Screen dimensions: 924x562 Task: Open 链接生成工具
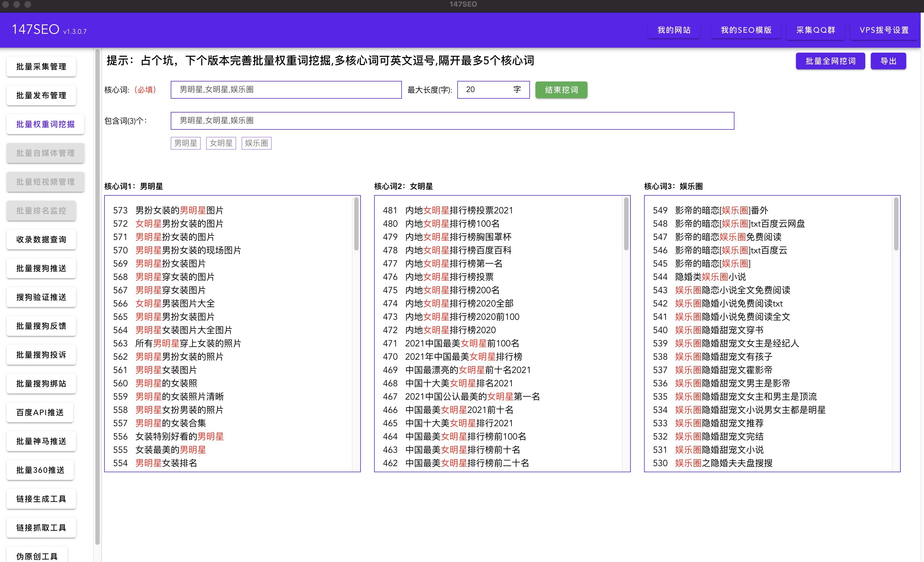41,499
